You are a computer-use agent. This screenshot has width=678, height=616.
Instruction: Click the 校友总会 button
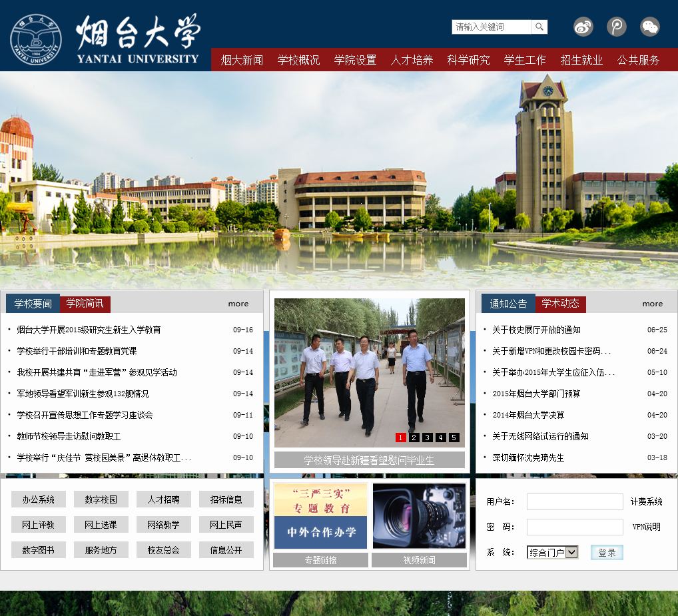tap(163, 550)
